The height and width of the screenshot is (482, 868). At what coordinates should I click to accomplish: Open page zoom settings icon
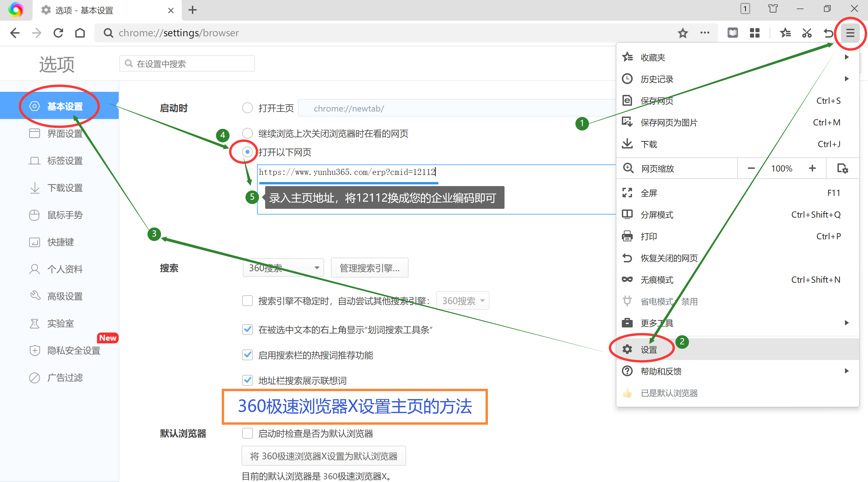tap(843, 168)
